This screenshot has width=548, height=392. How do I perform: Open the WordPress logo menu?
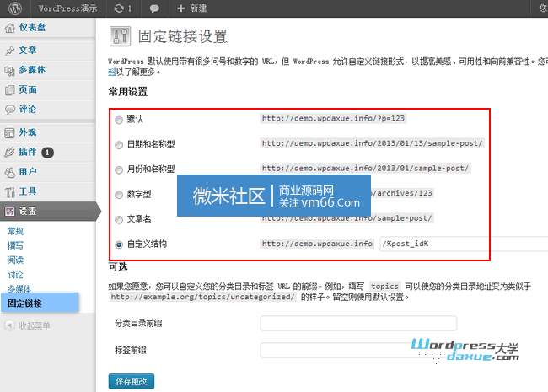pyautogui.click(x=15, y=8)
